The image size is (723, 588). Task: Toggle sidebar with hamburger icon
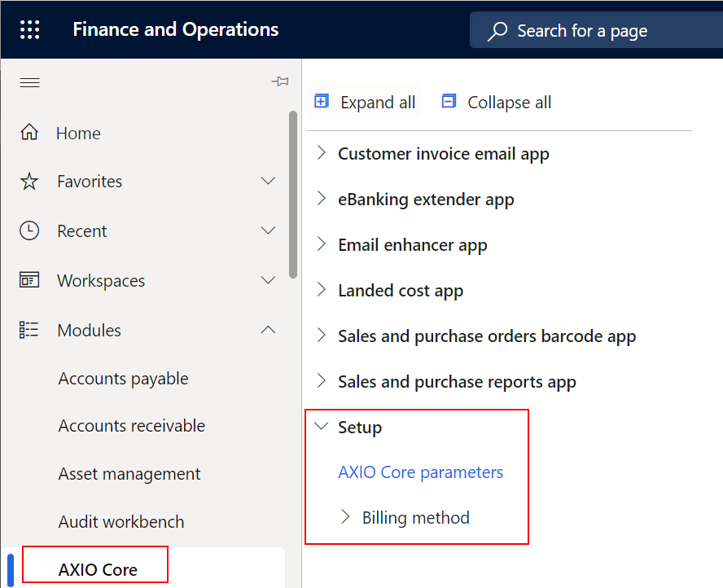30,81
